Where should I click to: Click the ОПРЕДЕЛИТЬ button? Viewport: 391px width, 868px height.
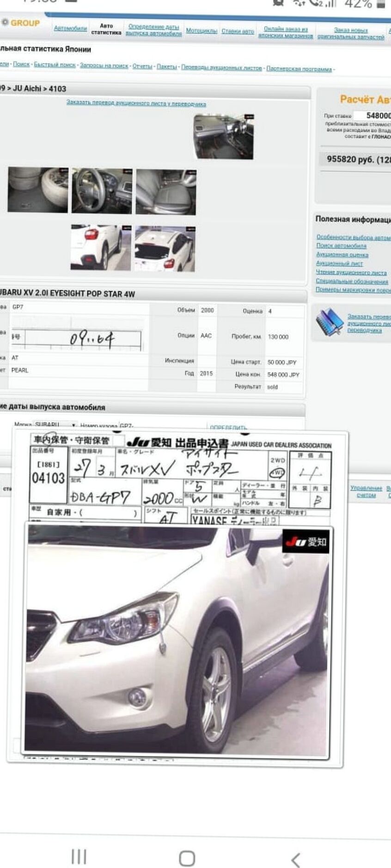coord(228,427)
